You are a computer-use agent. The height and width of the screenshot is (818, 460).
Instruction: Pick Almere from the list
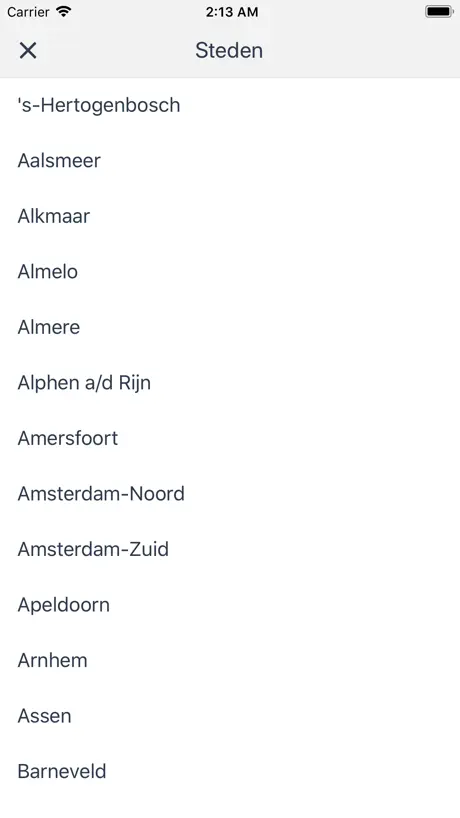point(230,327)
